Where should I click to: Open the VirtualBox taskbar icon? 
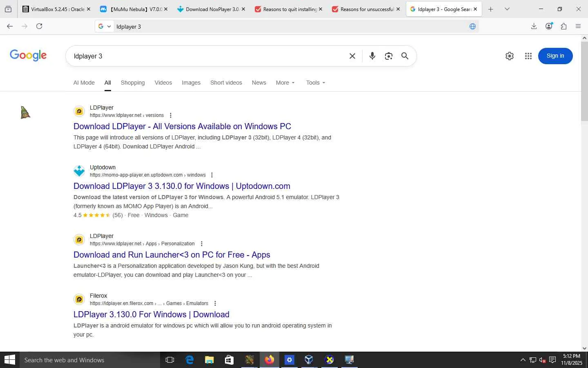click(x=309, y=360)
